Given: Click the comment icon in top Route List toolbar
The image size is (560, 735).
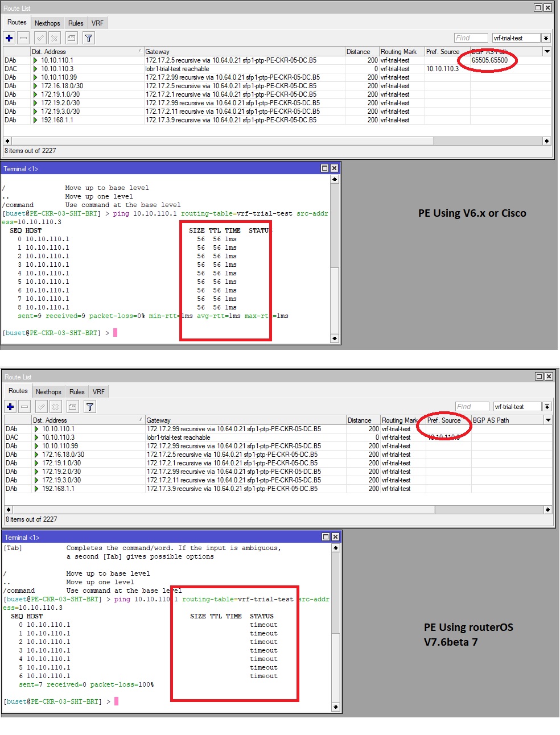Looking at the screenshot, I should click(x=71, y=38).
